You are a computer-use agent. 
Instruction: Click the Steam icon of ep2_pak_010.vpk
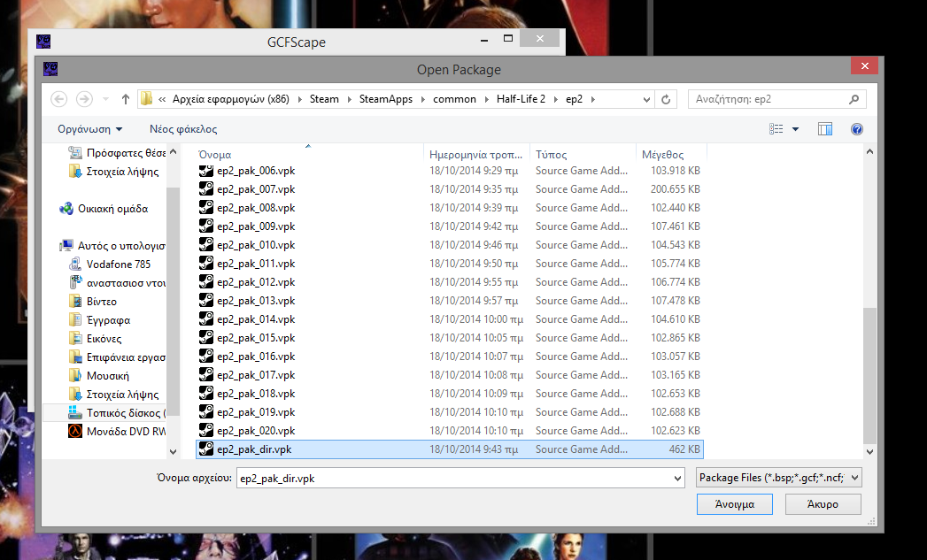point(205,245)
